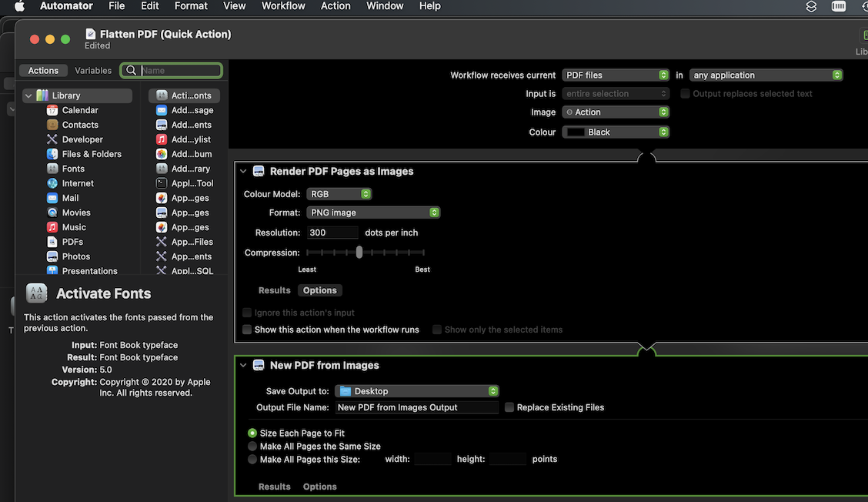This screenshot has width=868, height=502.
Task: Click the Output File Name field
Action: [x=416, y=407]
